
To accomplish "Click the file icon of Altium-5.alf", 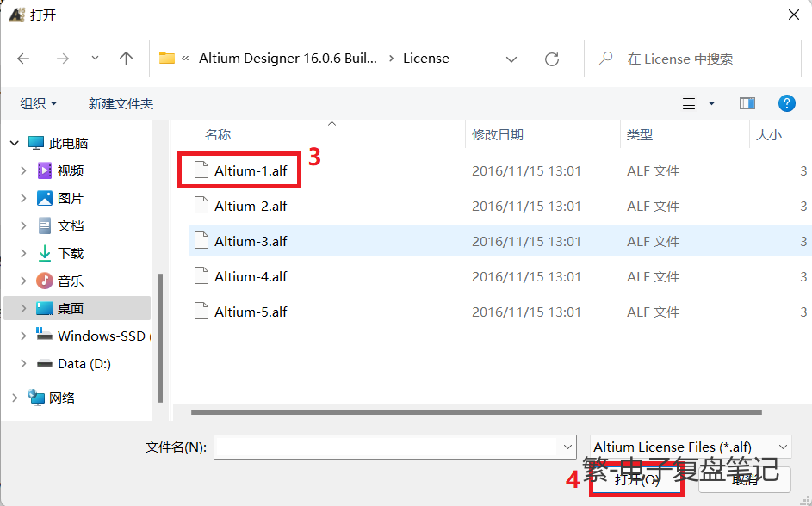I will pyautogui.click(x=201, y=311).
